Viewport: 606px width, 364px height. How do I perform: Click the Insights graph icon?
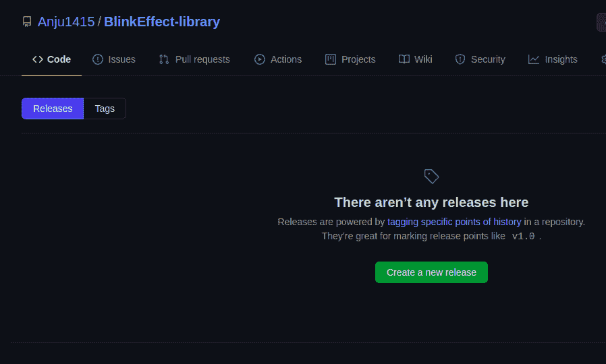pyautogui.click(x=534, y=59)
